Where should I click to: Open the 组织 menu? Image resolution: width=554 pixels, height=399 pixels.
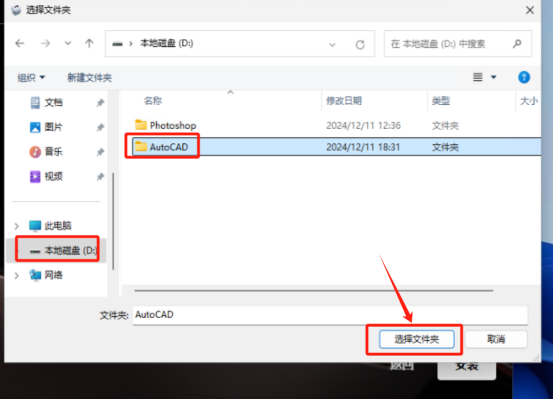coord(31,77)
